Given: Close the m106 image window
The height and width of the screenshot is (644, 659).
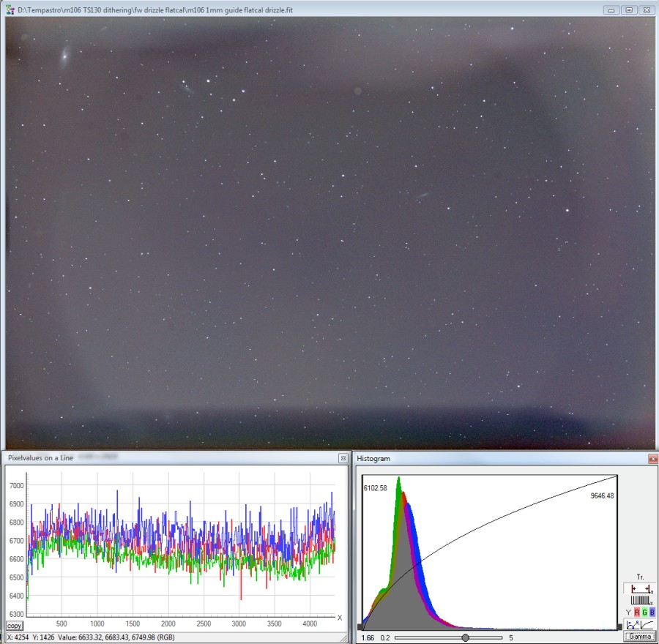Looking at the screenshot, I should pos(647,10).
